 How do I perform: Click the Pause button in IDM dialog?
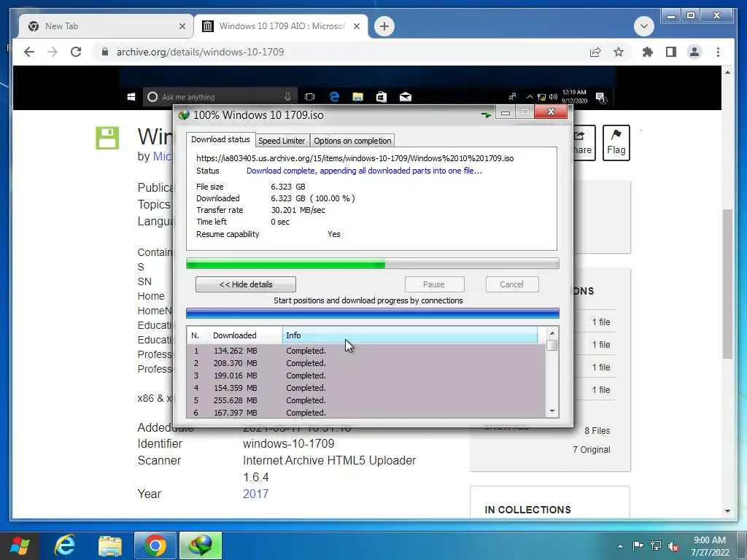[x=434, y=284]
